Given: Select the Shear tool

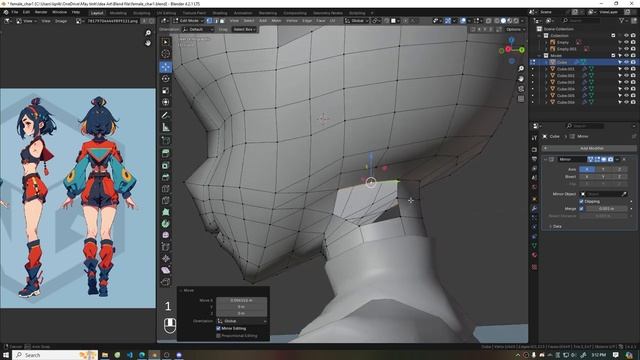Looking at the screenshot, I should pos(165,270).
